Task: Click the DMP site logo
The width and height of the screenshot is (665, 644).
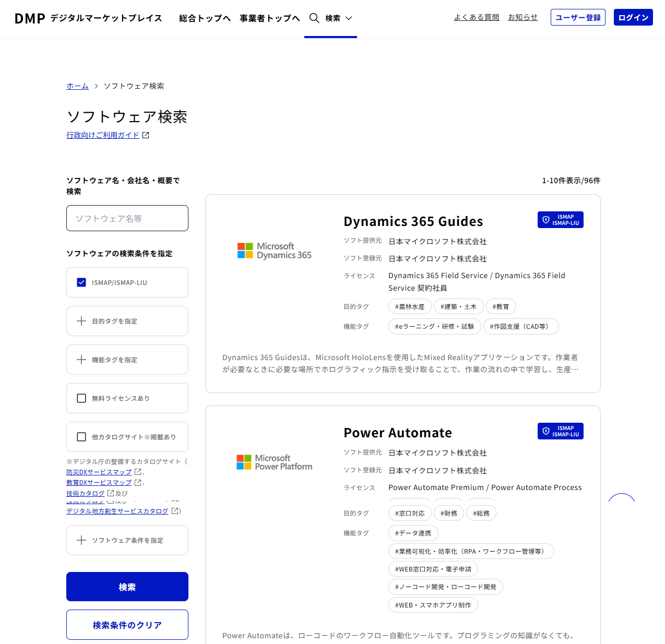Action: click(88, 18)
